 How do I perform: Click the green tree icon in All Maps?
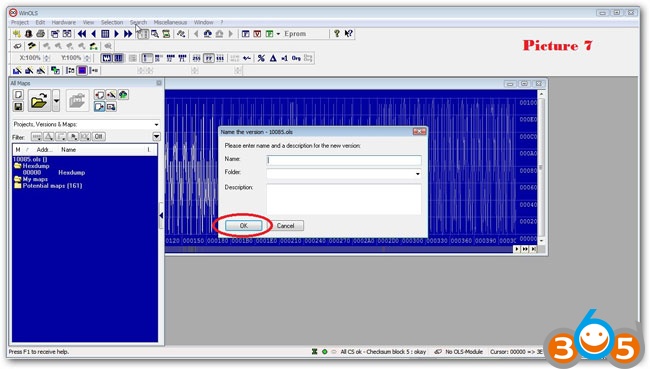click(123, 95)
